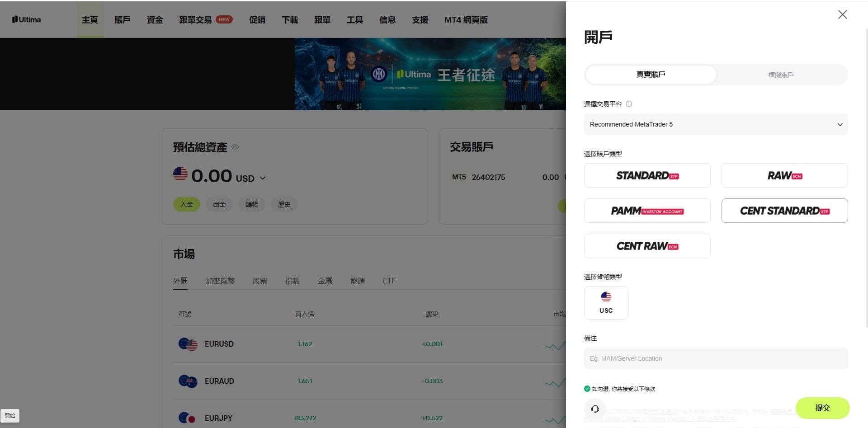The width and height of the screenshot is (868, 428).
Task: Click the EURAUD currency pair flag icon
Action: coord(188,381)
